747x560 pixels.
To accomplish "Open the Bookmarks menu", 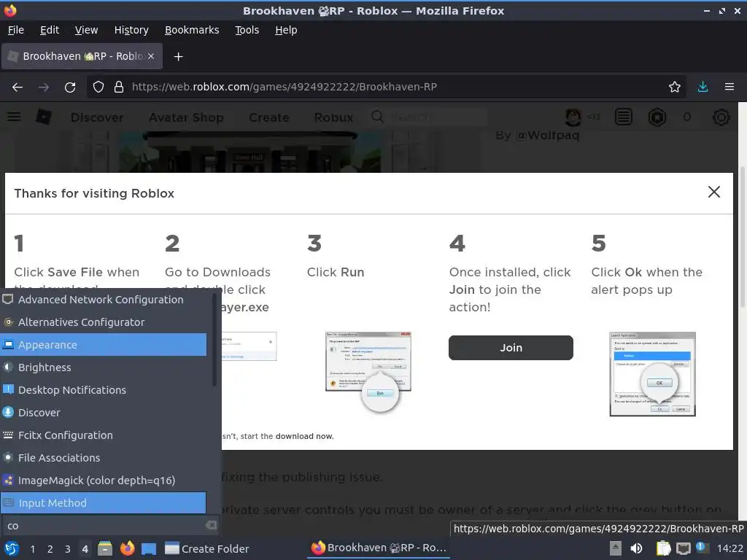I will [x=192, y=30].
